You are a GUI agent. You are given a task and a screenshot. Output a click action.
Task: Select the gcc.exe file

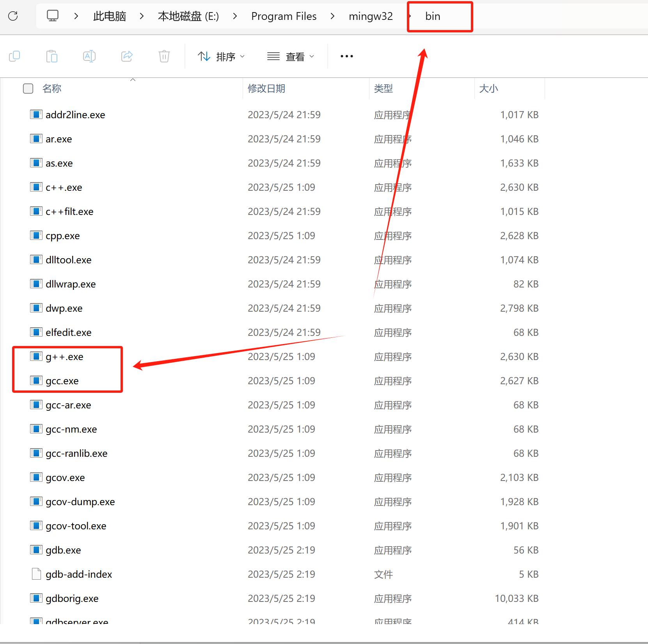(62, 381)
